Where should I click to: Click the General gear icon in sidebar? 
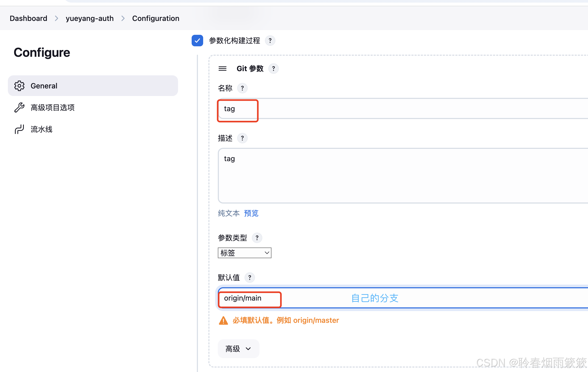point(19,86)
